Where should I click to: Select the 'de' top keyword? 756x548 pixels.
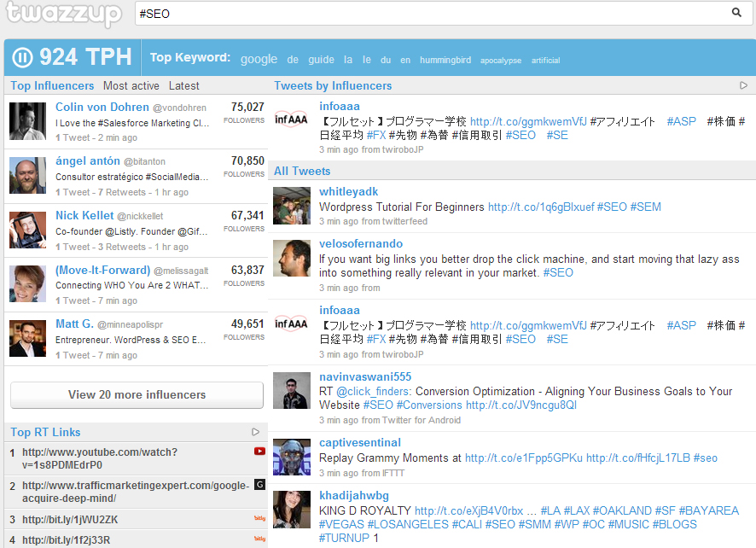coord(293,60)
